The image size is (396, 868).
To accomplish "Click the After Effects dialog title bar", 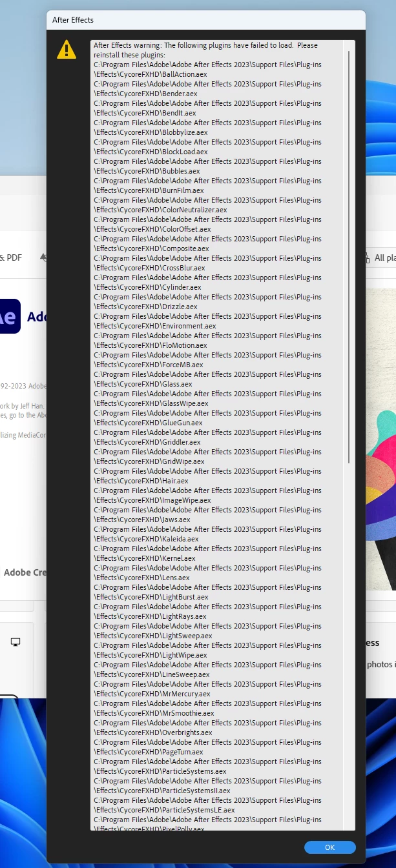I will pos(206,20).
